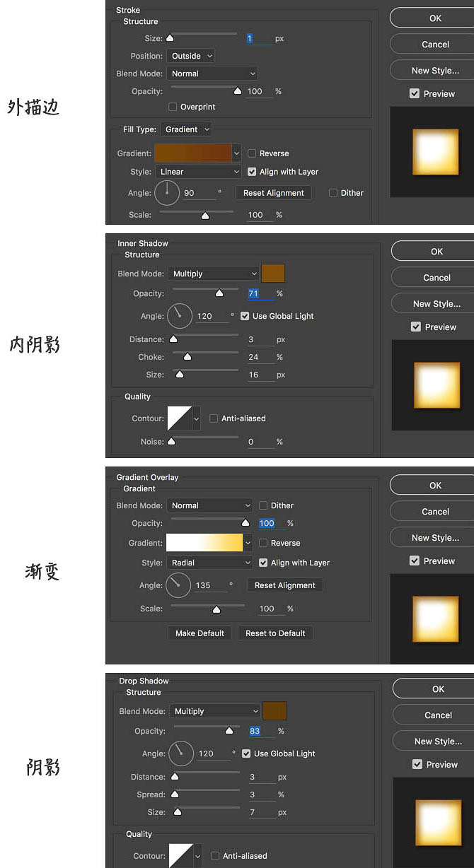Screen dimensions: 474x868
Task: Toggle Preview checkbox in Inner Shadow dialog
Action: click(416, 327)
